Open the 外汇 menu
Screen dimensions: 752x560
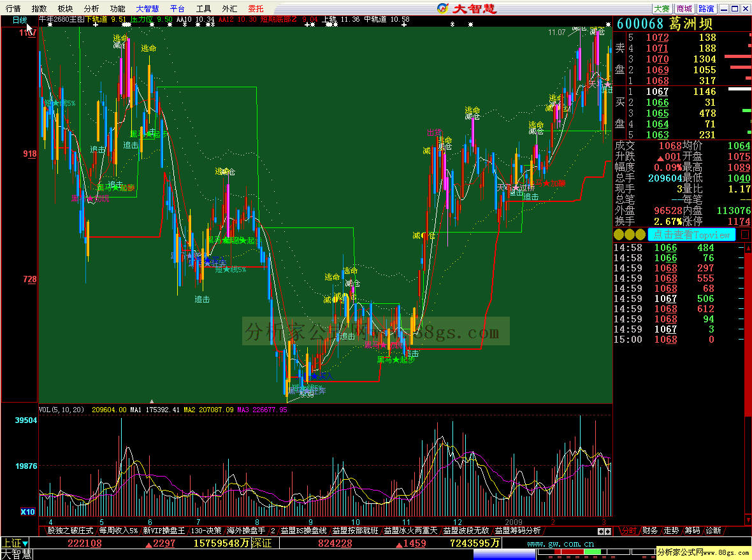(x=229, y=9)
